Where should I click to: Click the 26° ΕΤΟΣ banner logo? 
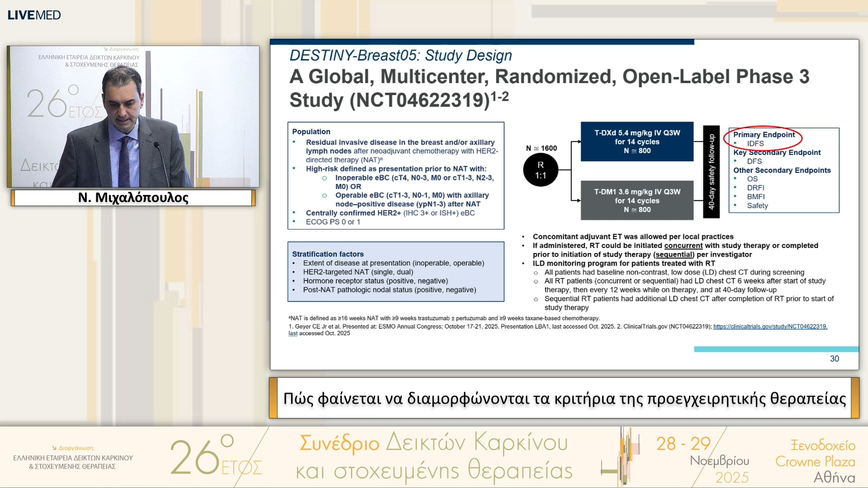coord(215,457)
